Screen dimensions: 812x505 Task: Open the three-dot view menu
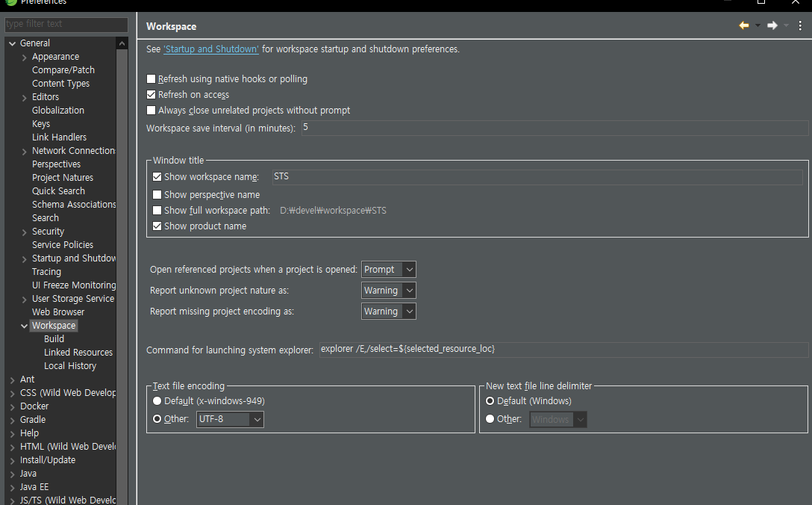[x=800, y=25]
